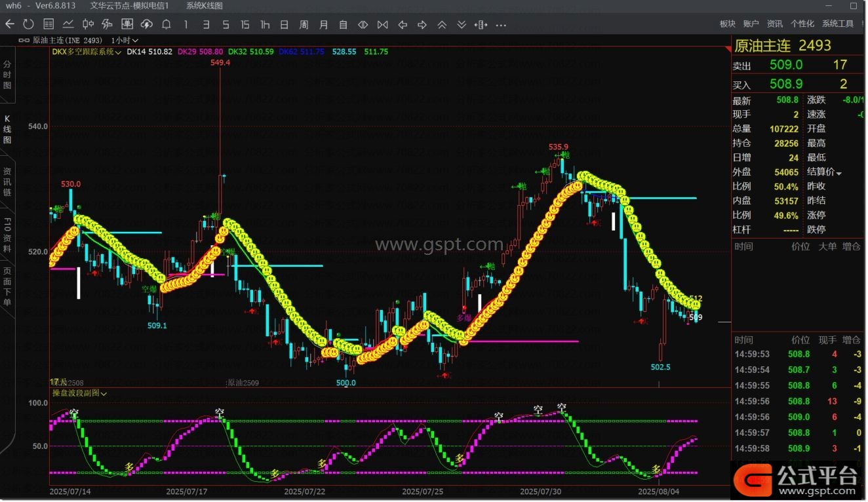Switch to time-sharing line chart icon
Screen dimensions: 868x502
pos(68,24)
